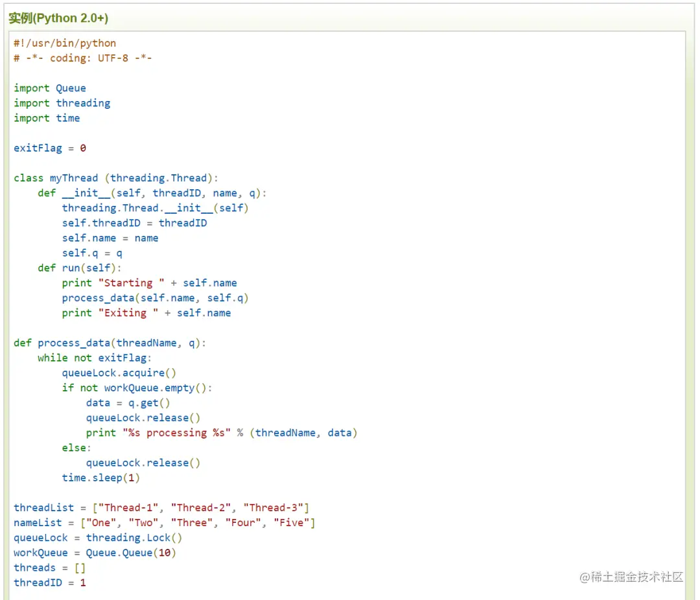The image size is (700, 600).
Task: Click the 'print "Exiting " + self.name' line
Action: click(146, 313)
